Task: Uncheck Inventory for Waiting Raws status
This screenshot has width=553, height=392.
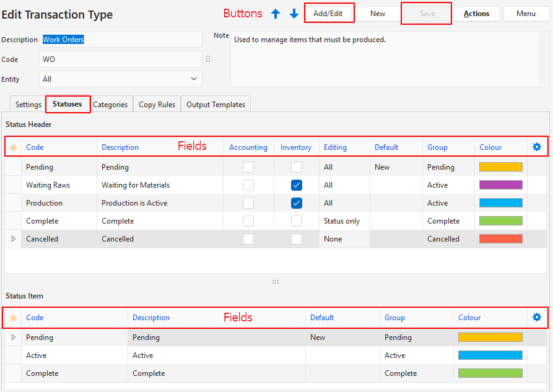Action: [x=297, y=185]
